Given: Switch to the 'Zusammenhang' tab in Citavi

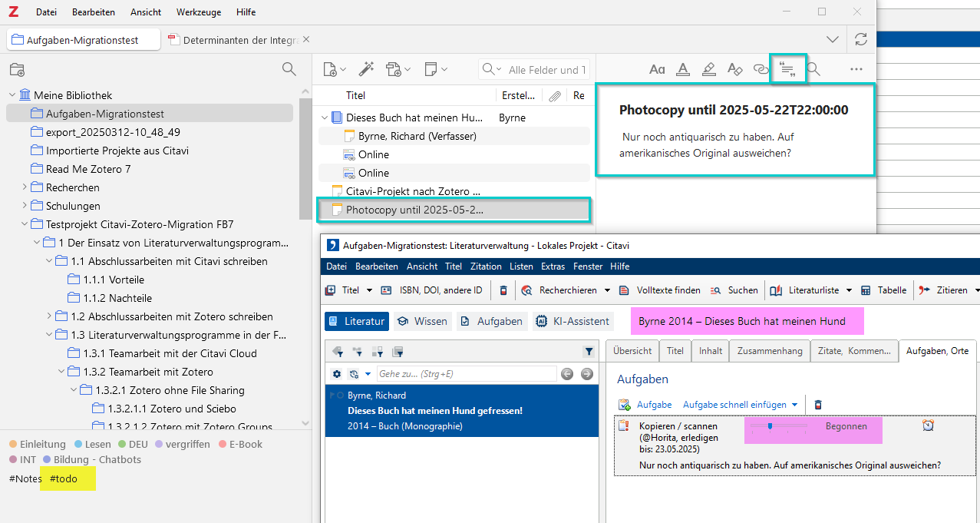Looking at the screenshot, I should point(770,351).
